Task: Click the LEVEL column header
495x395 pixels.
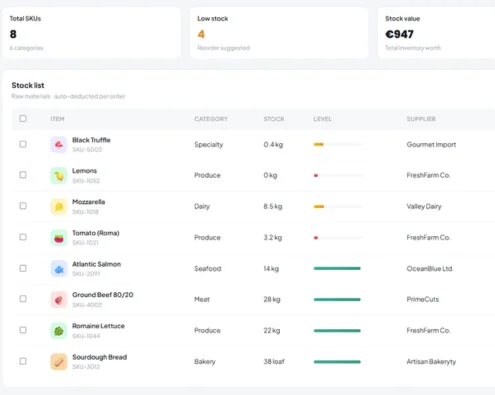Action: click(322, 119)
